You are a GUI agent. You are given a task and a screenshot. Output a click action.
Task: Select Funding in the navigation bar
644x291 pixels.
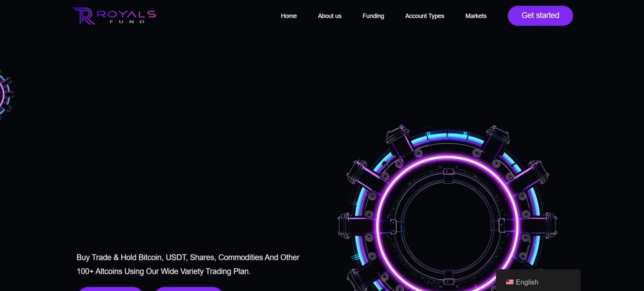coord(373,16)
